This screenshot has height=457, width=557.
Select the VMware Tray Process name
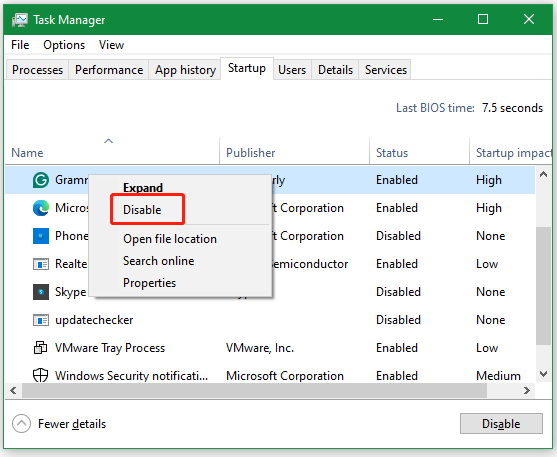(x=110, y=348)
